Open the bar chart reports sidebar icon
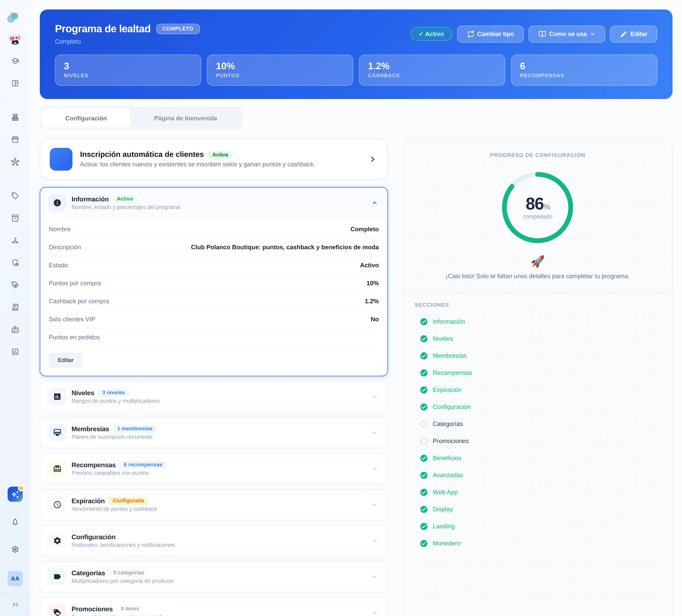The image size is (682, 616). click(15, 352)
